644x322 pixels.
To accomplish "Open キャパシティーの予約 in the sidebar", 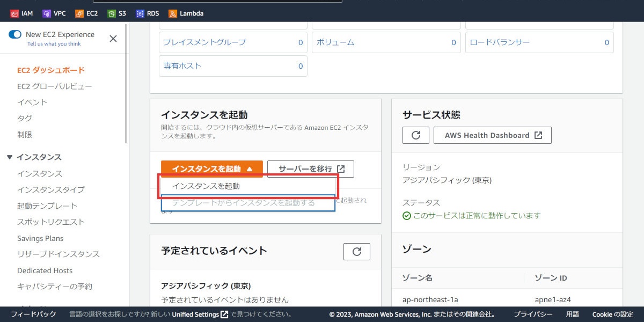I will (x=55, y=287).
